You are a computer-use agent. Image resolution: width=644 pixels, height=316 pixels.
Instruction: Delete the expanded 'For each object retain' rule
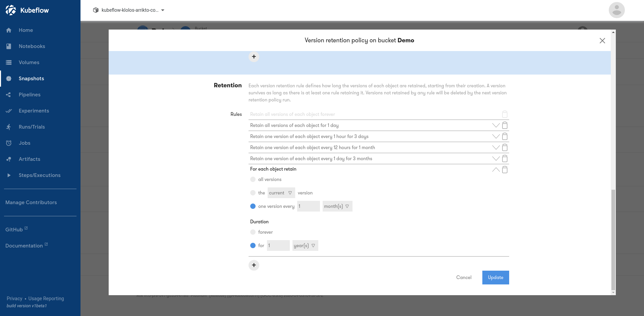coord(505,170)
